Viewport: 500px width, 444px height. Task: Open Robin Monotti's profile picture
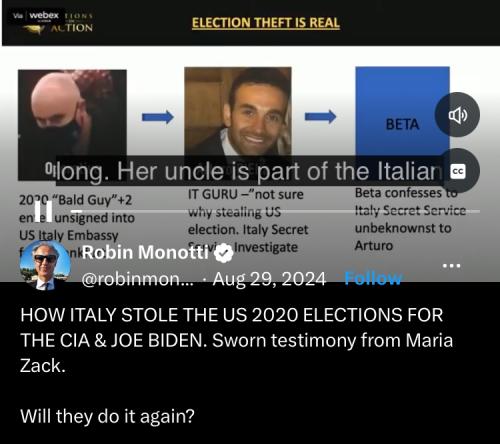[45, 265]
